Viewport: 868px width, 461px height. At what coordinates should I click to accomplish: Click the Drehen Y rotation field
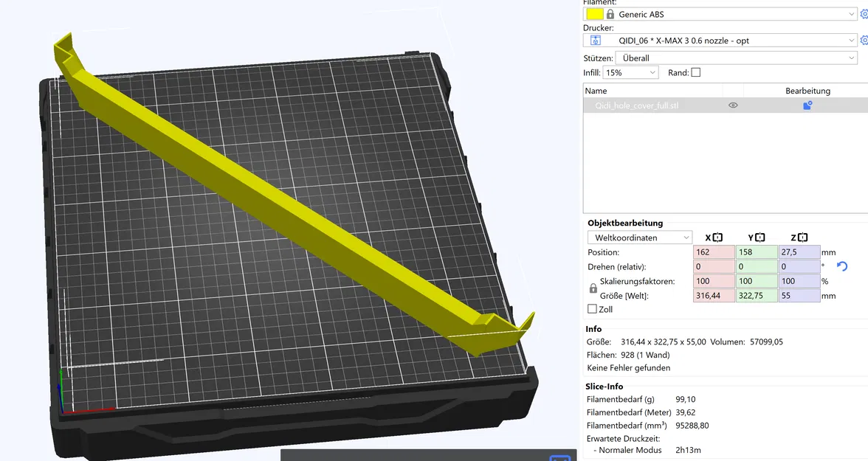coord(756,266)
